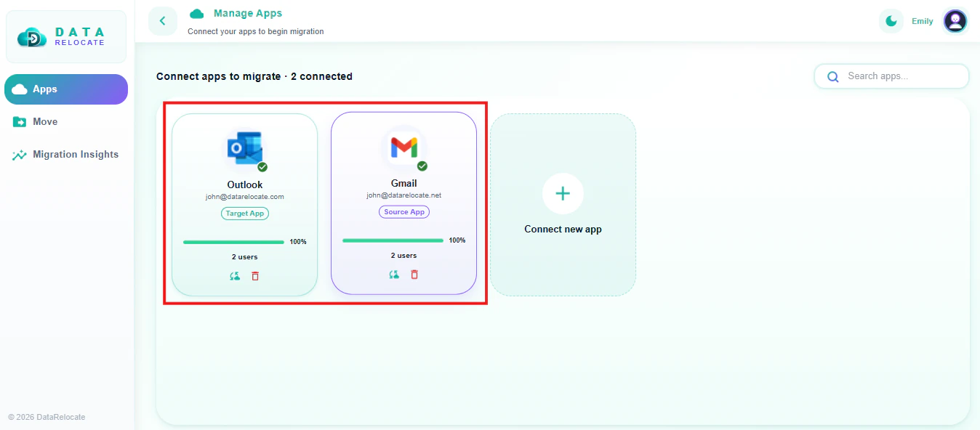Click the search magnifier icon
This screenshot has width=980, height=430.
pos(833,76)
